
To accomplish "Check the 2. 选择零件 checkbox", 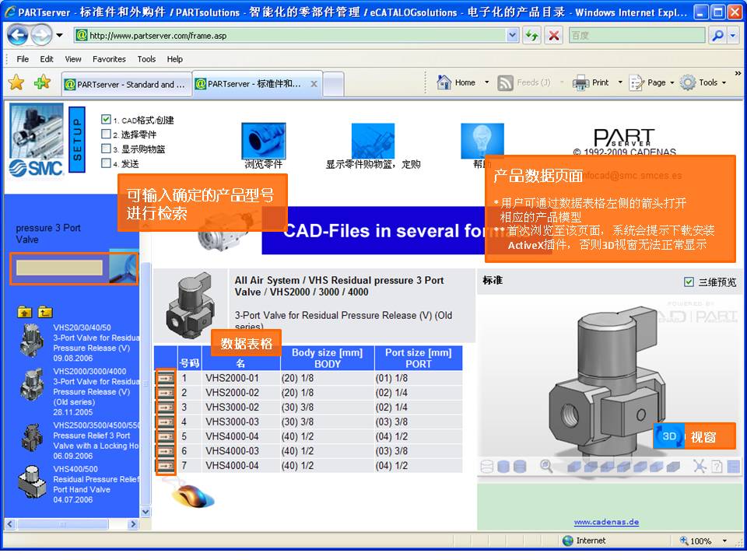I will pyautogui.click(x=107, y=135).
